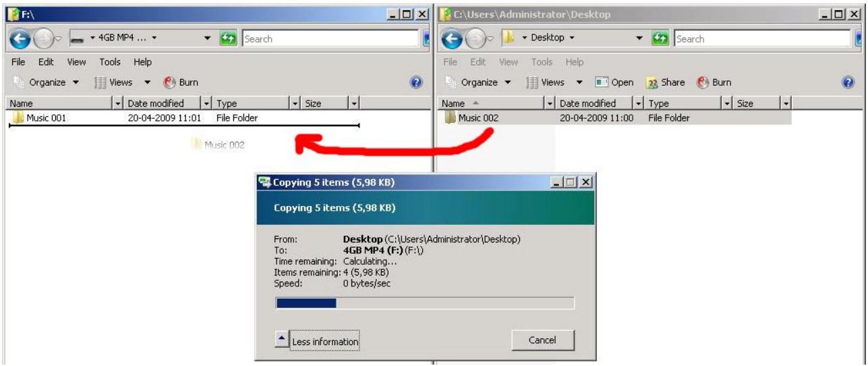Screen dimensions: 868x366
Task: Click the Open button in Desktop toolbar
Action: [614, 82]
